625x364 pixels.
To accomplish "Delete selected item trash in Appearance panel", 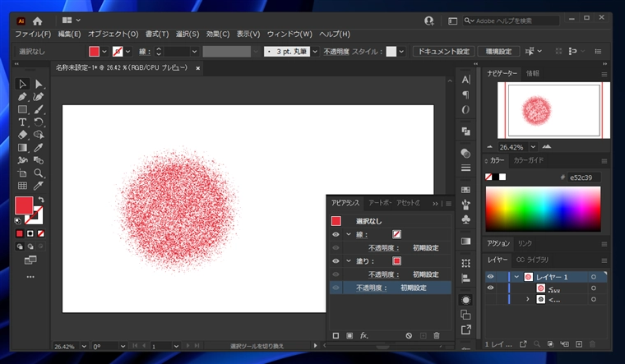I will point(437,336).
